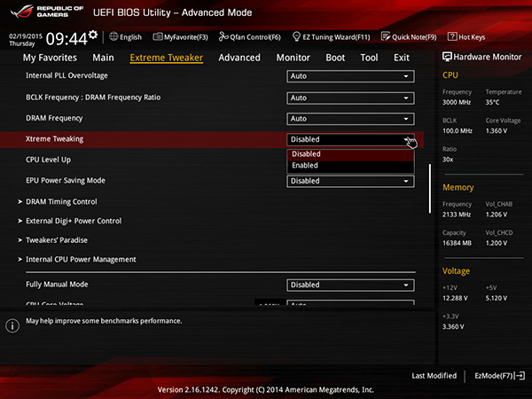Click the +3.3V reading 3.360 V
The width and height of the screenshot is (532, 399).
point(453,326)
